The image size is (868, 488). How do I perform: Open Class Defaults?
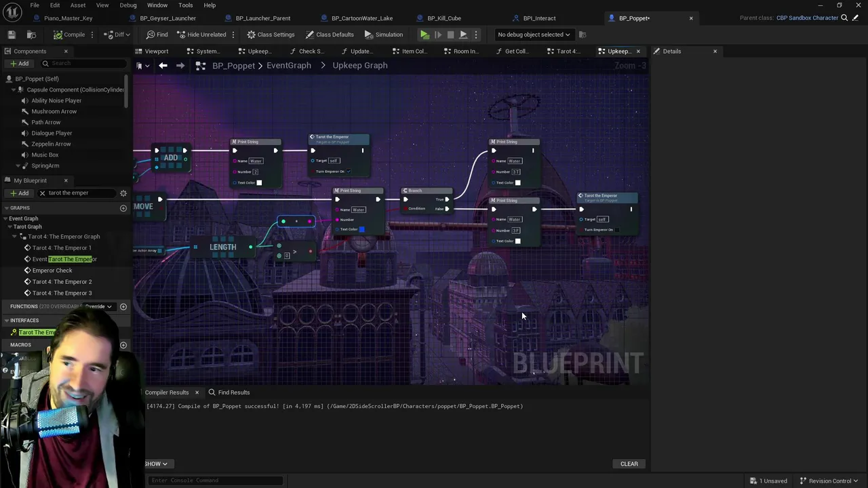coord(330,35)
